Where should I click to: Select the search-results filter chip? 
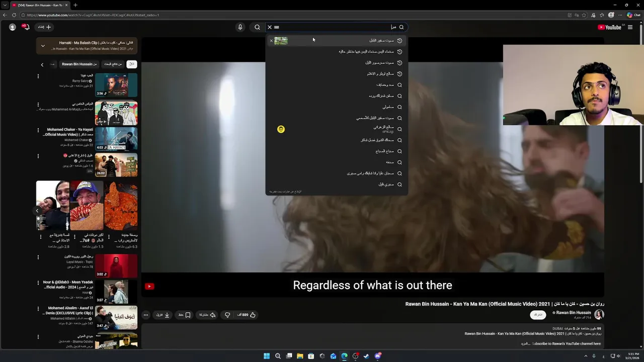[x=113, y=64]
